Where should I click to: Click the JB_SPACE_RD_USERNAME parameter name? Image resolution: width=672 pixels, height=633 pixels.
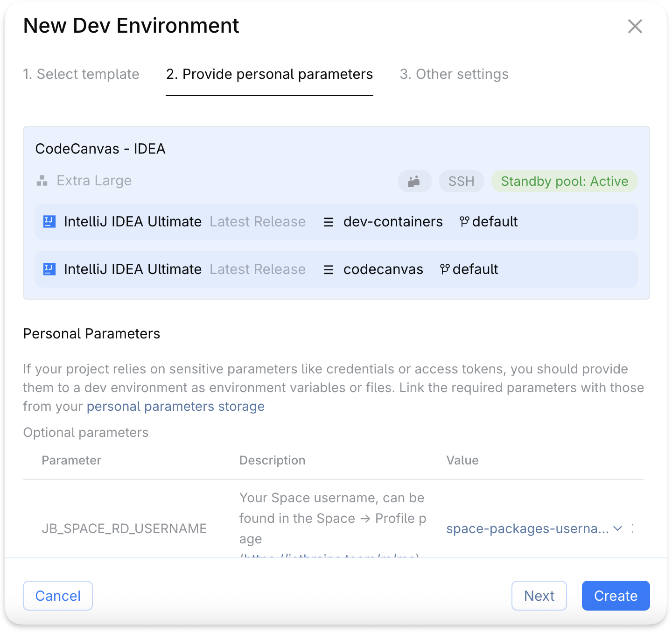coord(124,528)
